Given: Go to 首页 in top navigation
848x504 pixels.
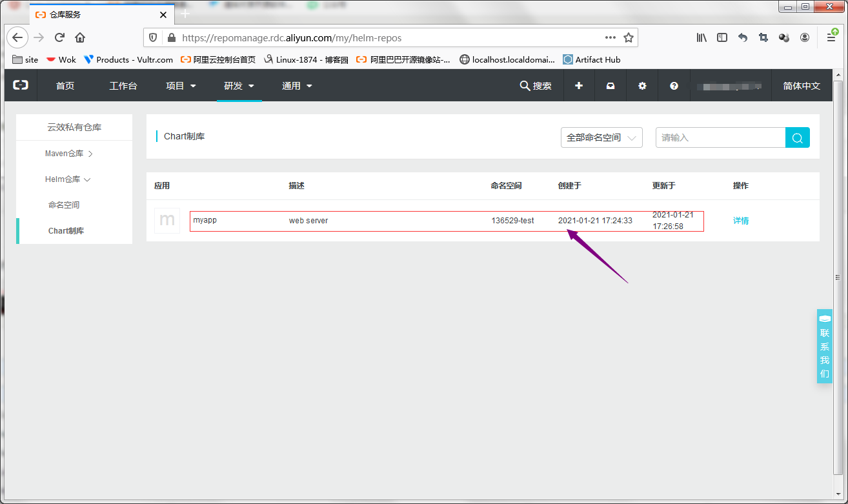Looking at the screenshot, I should tap(65, 85).
